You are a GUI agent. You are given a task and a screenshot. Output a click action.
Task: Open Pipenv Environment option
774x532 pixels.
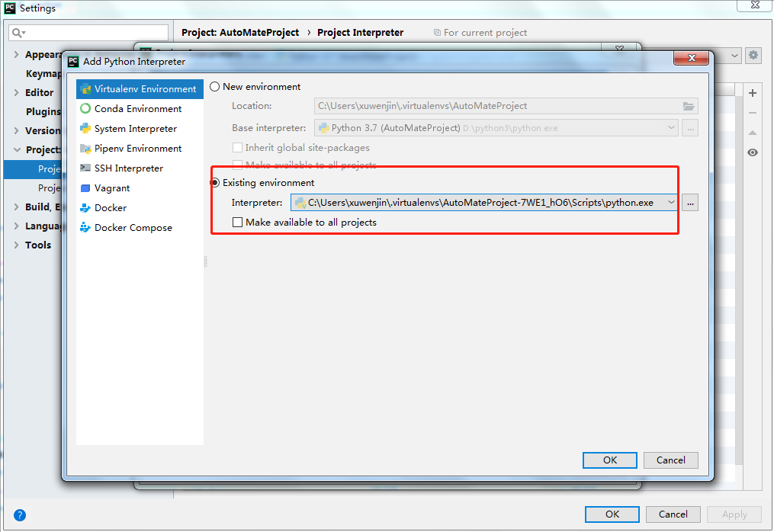(x=140, y=148)
